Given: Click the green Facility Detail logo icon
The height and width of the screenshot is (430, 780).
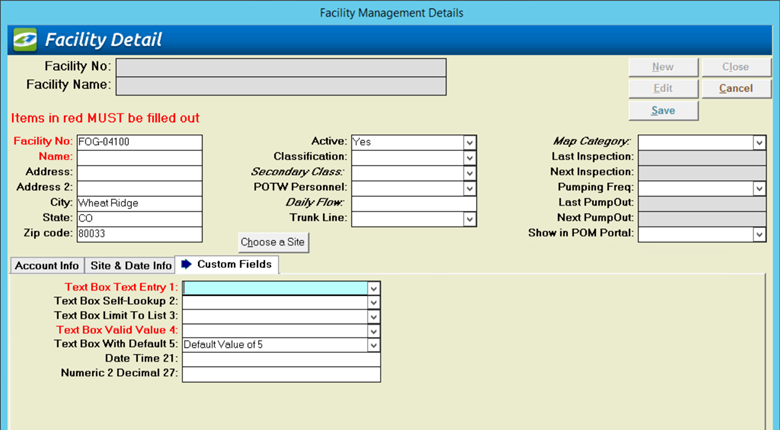Looking at the screenshot, I should [x=25, y=40].
